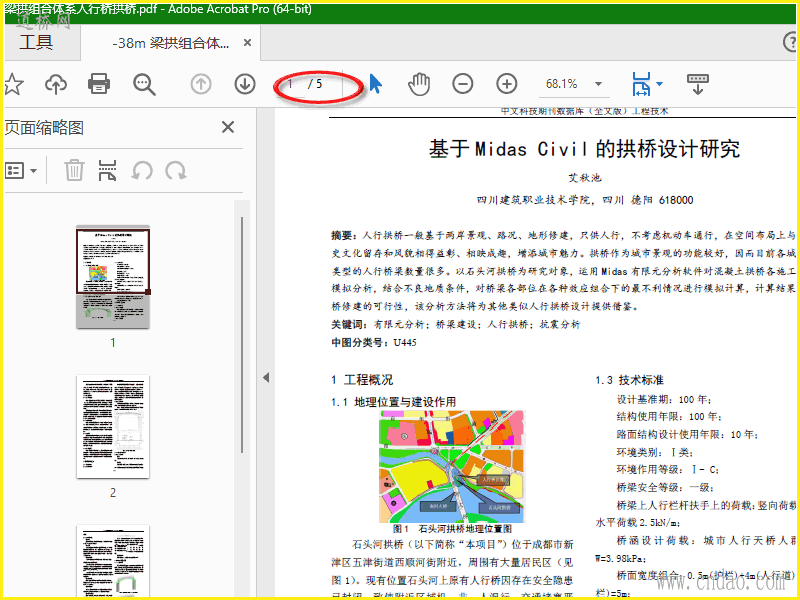The height and width of the screenshot is (600, 800).
Task: Zoom out with minus button
Action: (463, 84)
